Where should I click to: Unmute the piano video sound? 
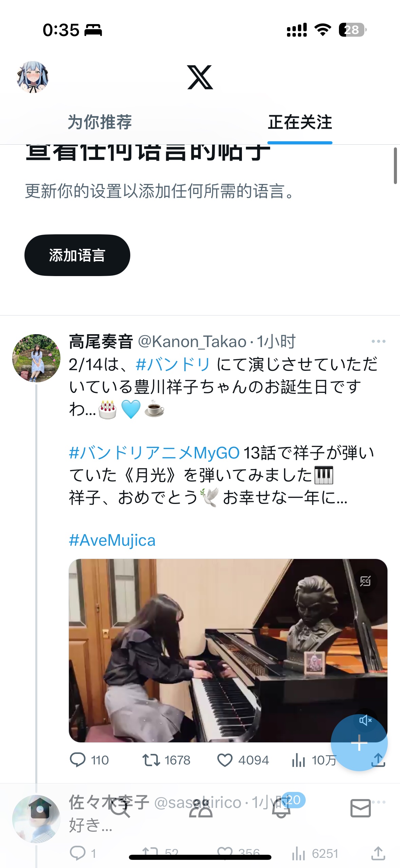(x=365, y=720)
